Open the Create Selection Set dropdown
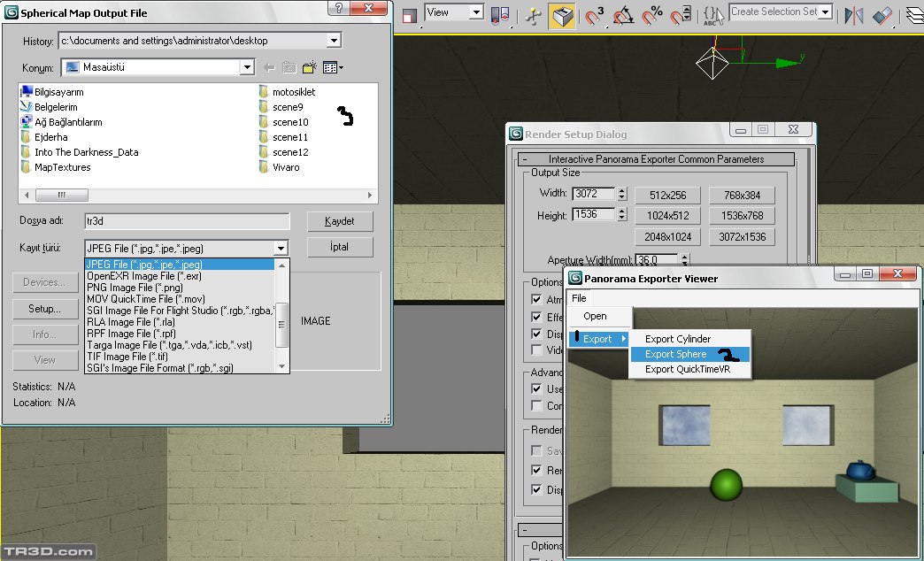924x561 pixels. (x=826, y=12)
